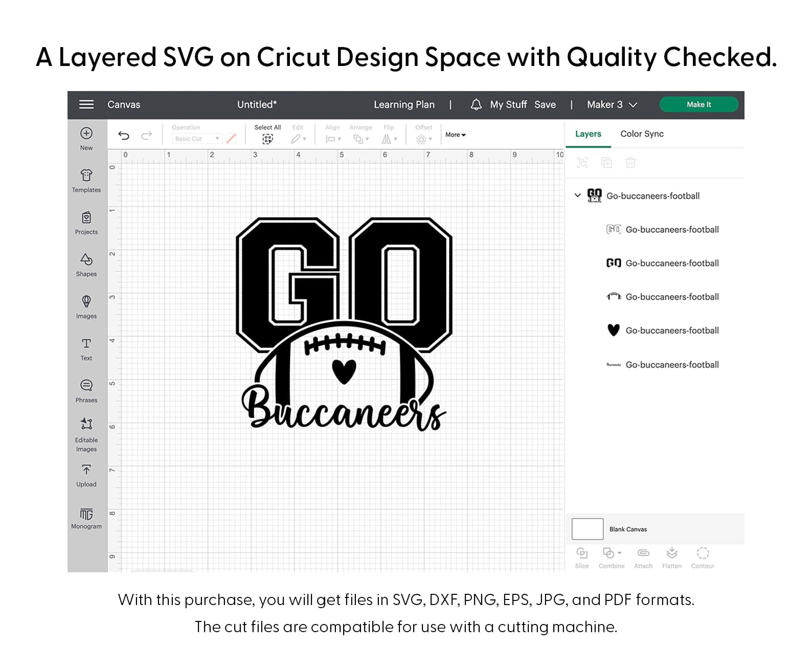This screenshot has width=812, height=669.
Task: Open the Images panel
Action: pyautogui.click(x=86, y=302)
